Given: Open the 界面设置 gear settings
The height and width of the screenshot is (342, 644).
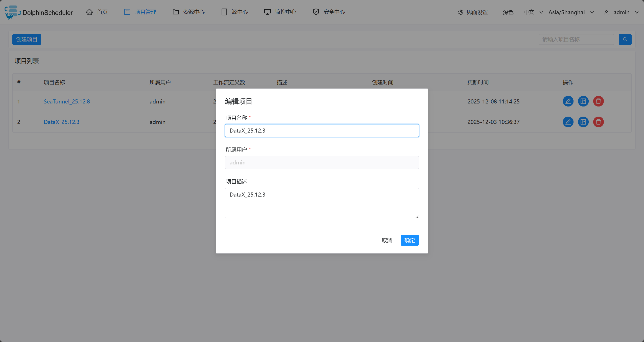Looking at the screenshot, I should 473,12.
